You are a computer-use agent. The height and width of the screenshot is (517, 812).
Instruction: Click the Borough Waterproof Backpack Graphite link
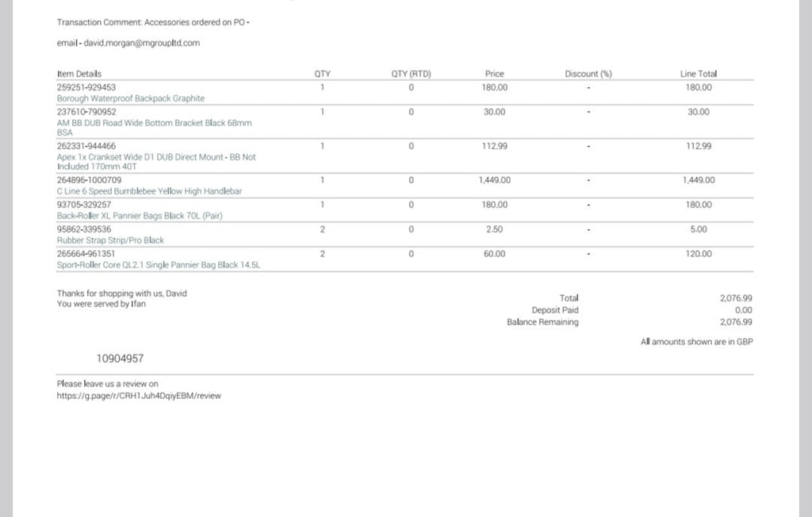pyautogui.click(x=131, y=98)
